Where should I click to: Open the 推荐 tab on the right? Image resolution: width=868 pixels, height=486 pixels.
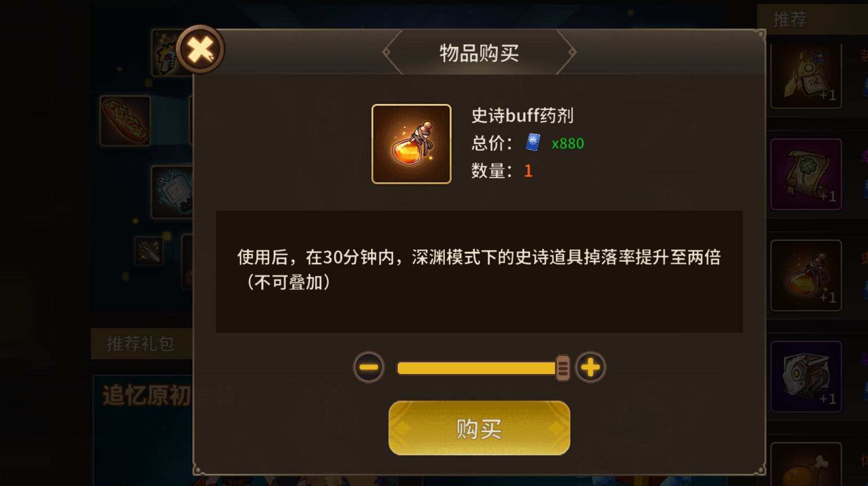789,19
